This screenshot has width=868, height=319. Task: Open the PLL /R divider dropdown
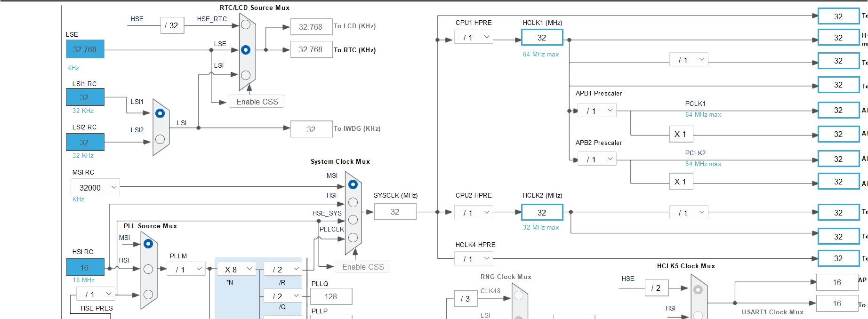(x=283, y=269)
